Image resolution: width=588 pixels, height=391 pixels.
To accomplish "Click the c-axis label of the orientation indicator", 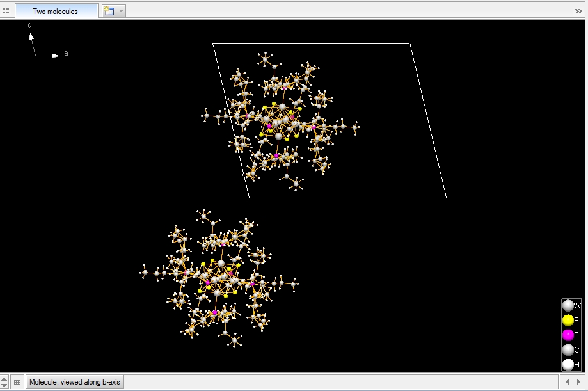I will click(29, 25).
